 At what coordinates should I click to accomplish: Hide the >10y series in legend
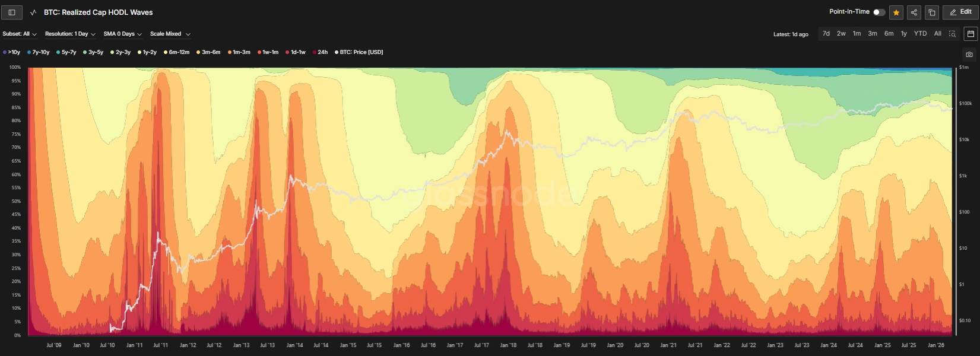(12, 52)
